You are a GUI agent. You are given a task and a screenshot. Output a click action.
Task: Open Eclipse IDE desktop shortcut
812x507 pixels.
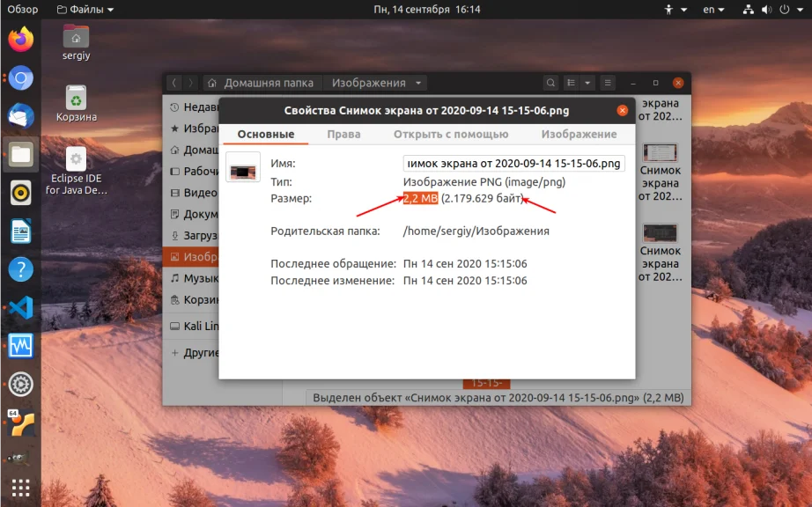76,171
